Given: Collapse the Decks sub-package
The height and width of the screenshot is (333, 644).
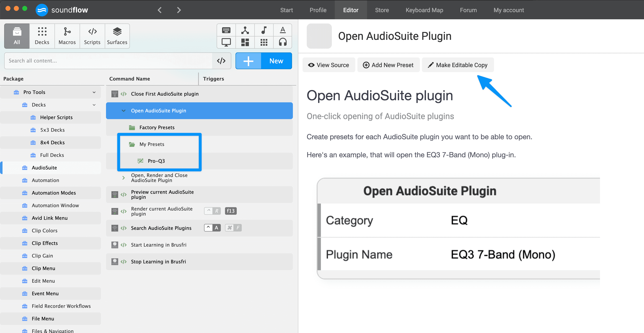Looking at the screenshot, I should pyautogui.click(x=94, y=105).
